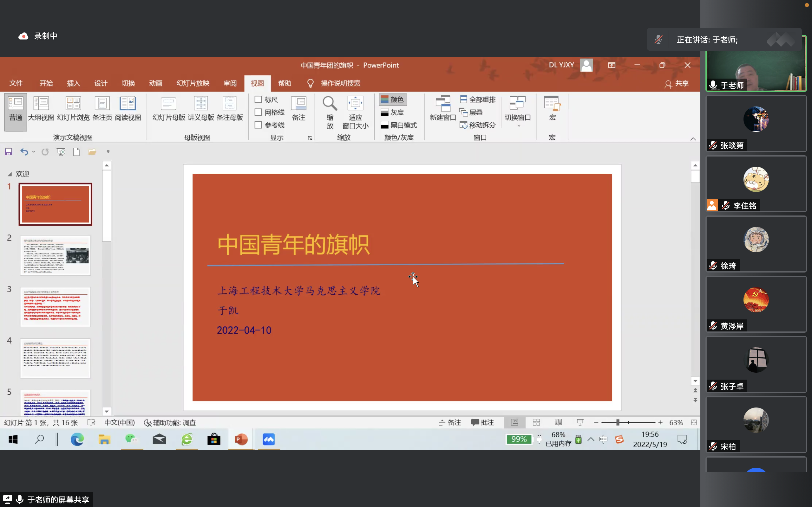
Task: Toggle Notes pane in status bar
Action: [x=450, y=422]
